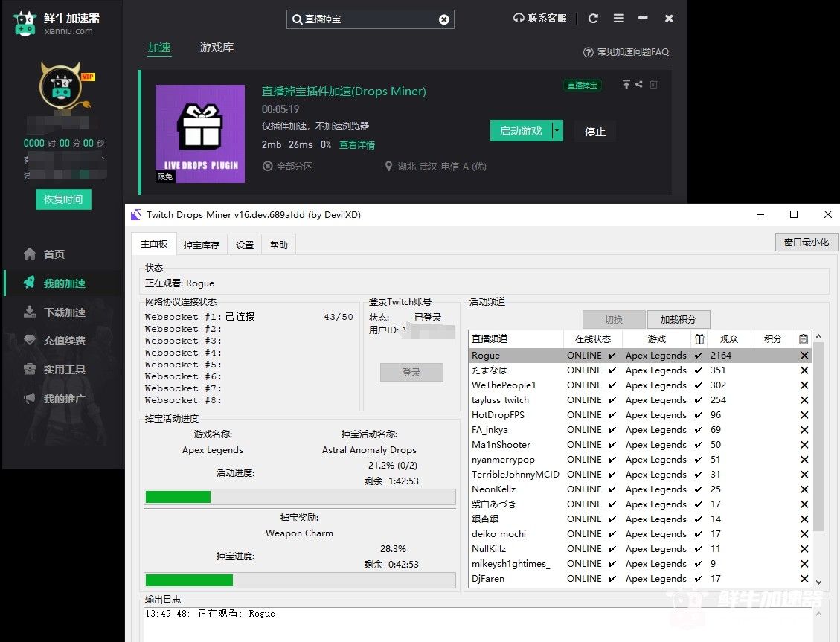Remove the tayluss_twitch channel with its X

click(804, 400)
